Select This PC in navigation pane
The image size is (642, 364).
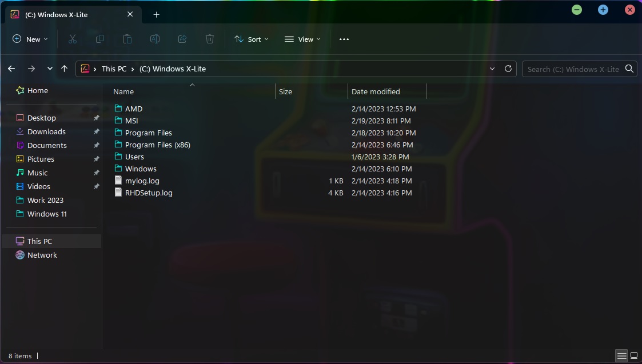[x=51, y=241]
